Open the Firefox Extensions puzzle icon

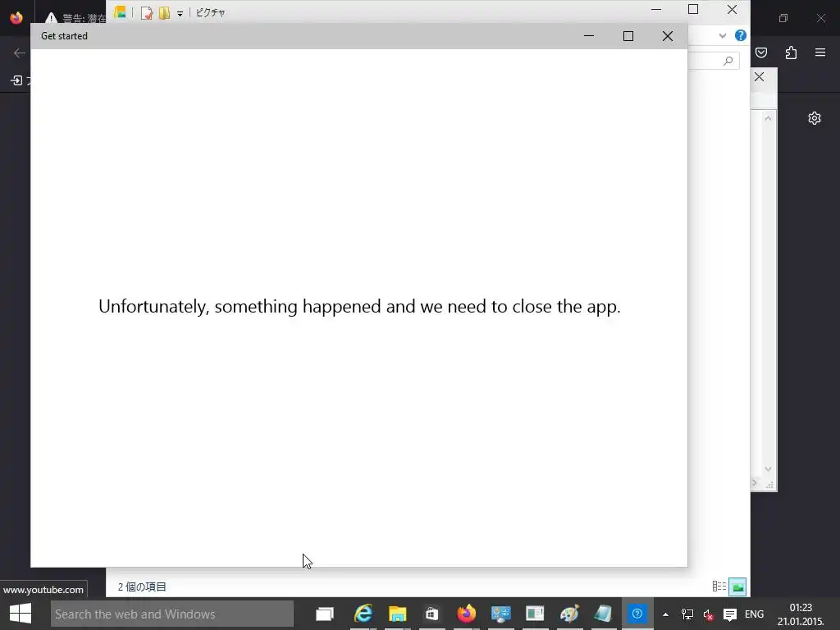pos(791,52)
